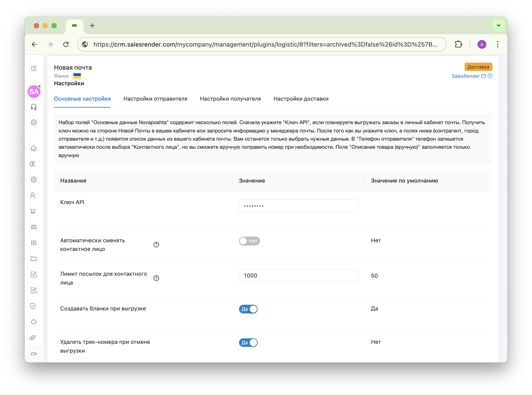Screen dimensions: 532x395
Task: Disable creating forms on export toggle
Action: point(248,309)
